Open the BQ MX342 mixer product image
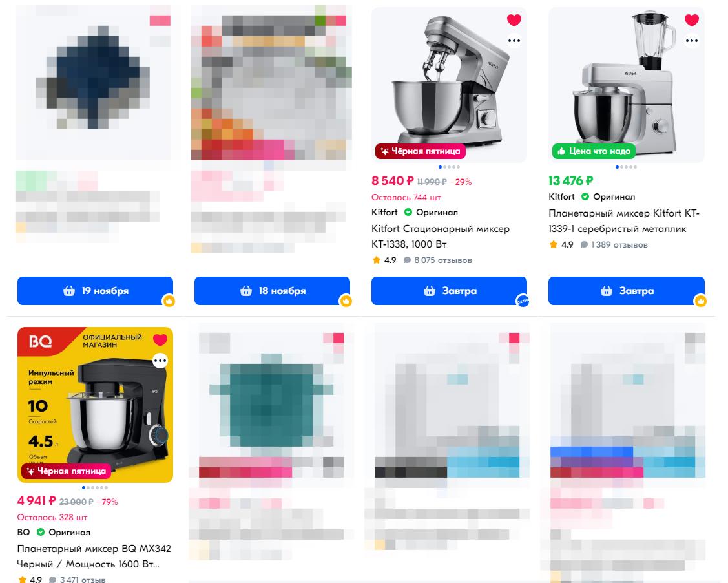The height and width of the screenshot is (583, 728). [95, 405]
